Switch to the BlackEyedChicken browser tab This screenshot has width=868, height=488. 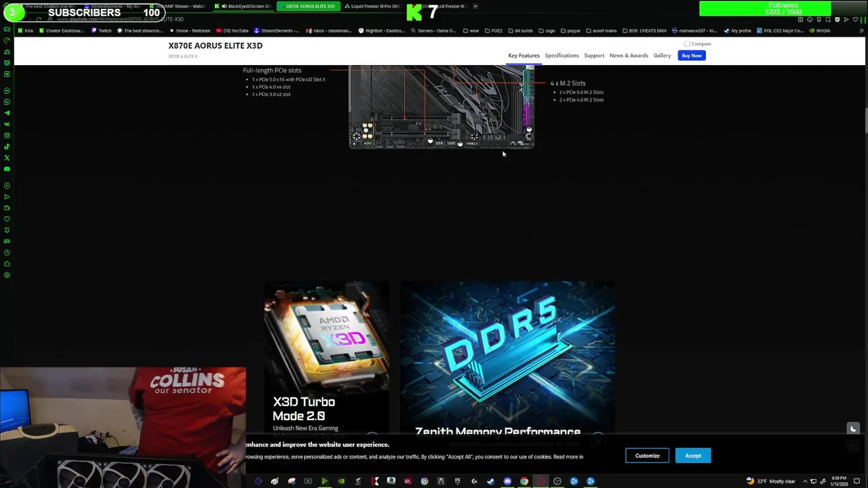click(244, 6)
